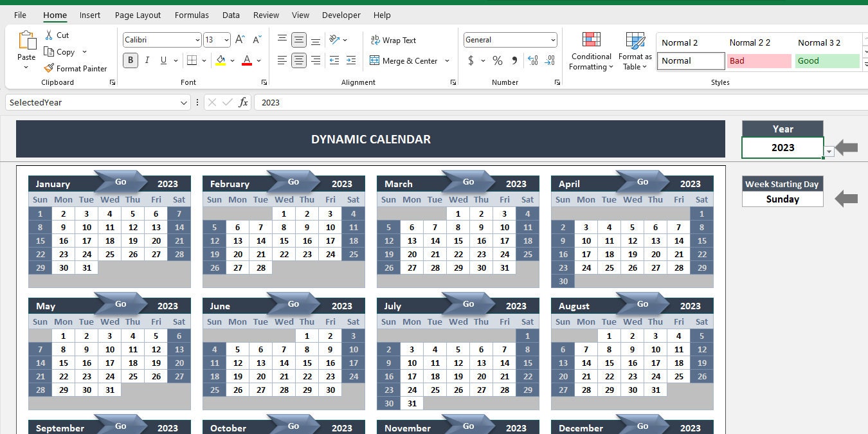Click the Increase Decimal icon

533,61
